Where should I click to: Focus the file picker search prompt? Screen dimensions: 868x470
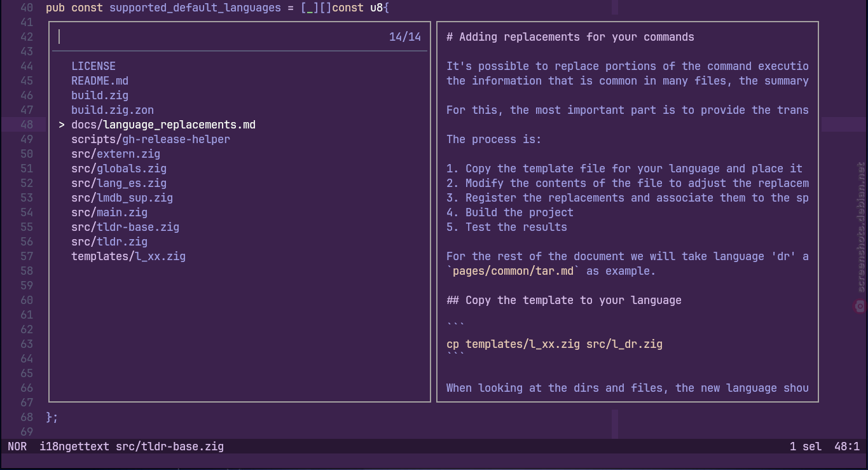click(x=216, y=37)
